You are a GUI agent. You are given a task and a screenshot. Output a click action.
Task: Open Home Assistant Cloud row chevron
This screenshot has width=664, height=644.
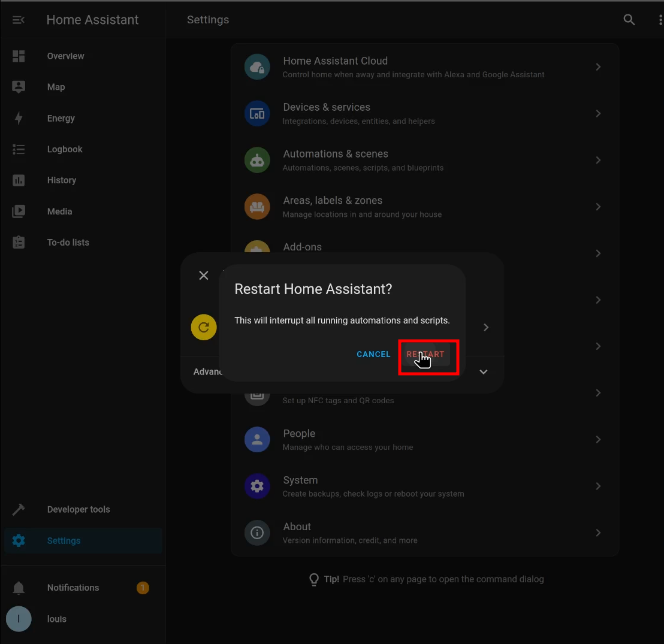pyautogui.click(x=598, y=67)
